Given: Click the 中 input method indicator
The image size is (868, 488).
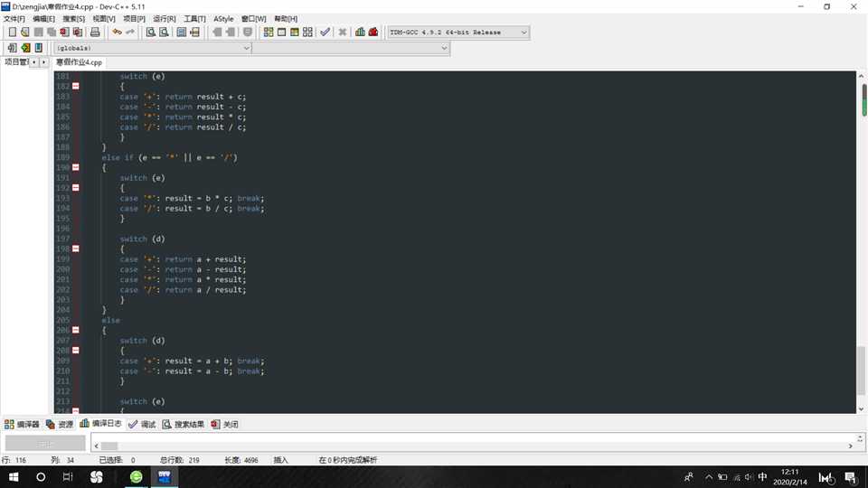Looking at the screenshot, I should pos(762,477).
